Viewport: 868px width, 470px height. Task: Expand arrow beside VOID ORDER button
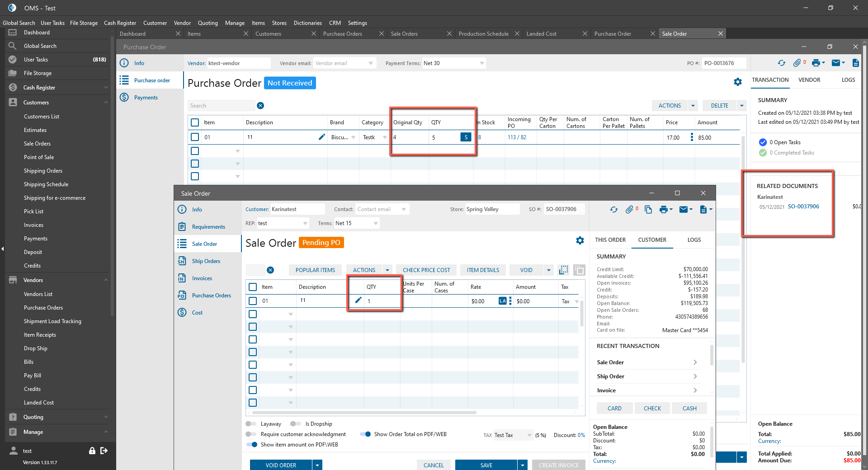317,465
